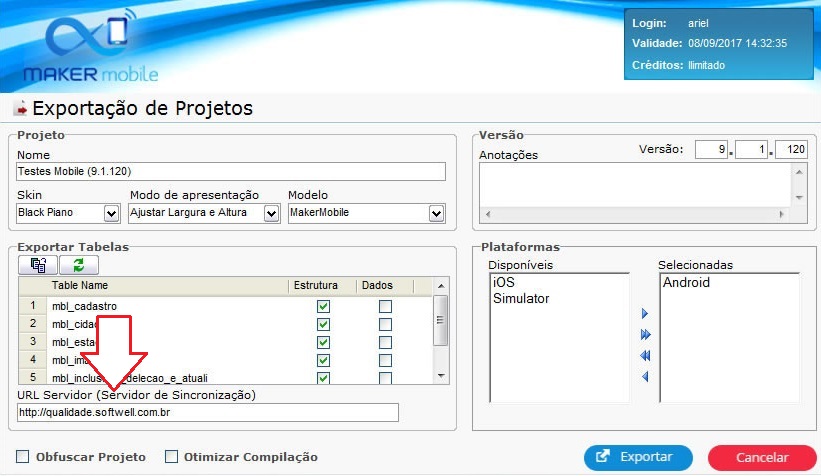Click double left arrow to remove all platforms
The image size is (821, 476).
point(645,355)
